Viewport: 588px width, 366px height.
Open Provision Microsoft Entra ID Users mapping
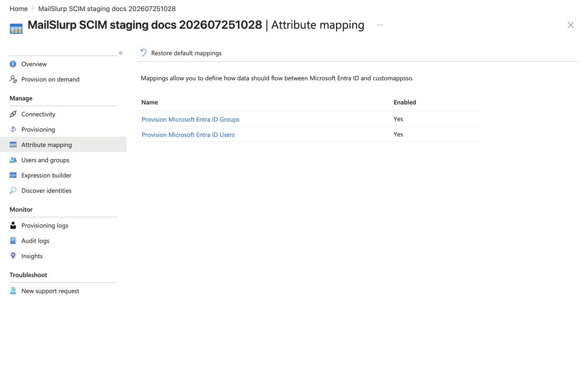tap(188, 135)
